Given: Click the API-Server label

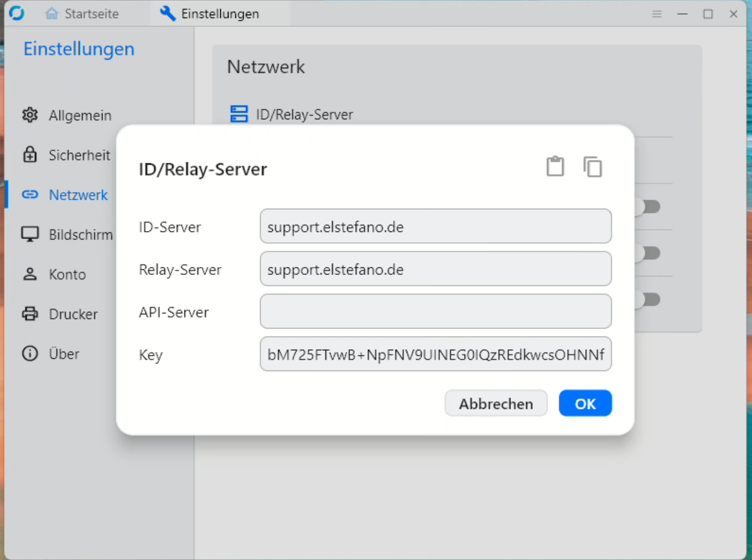Looking at the screenshot, I should (174, 312).
